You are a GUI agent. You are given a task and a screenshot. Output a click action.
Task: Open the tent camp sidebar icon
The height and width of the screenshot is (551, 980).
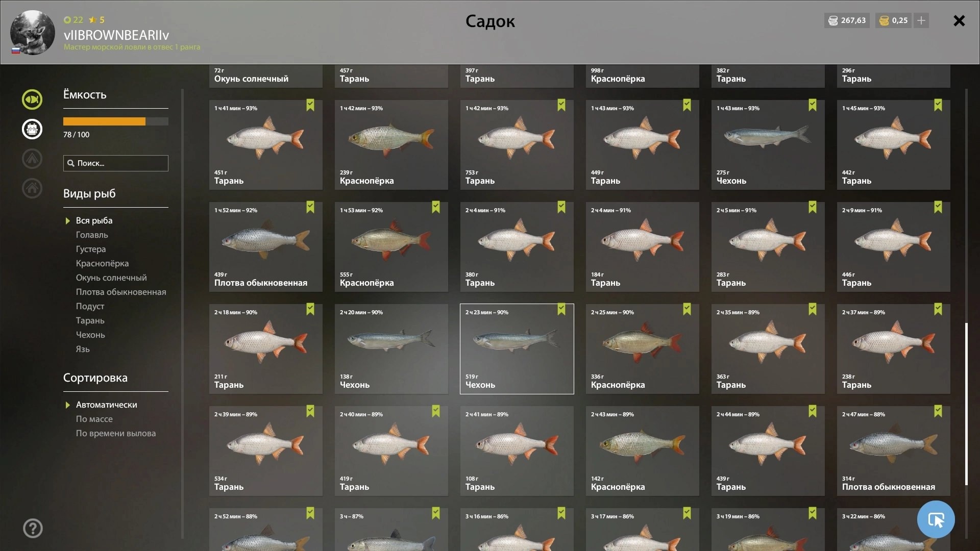pyautogui.click(x=32, y=159)
